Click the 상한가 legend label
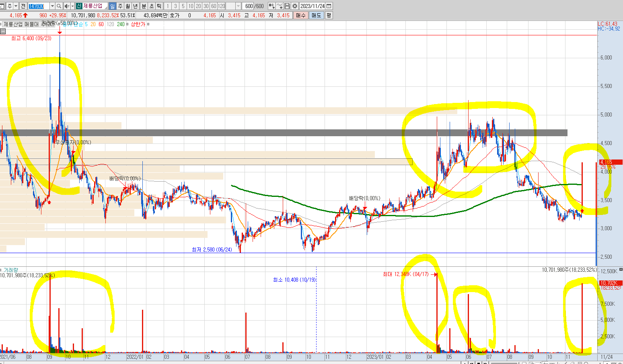Screen dimensions: 623x364 coord(138,24)
